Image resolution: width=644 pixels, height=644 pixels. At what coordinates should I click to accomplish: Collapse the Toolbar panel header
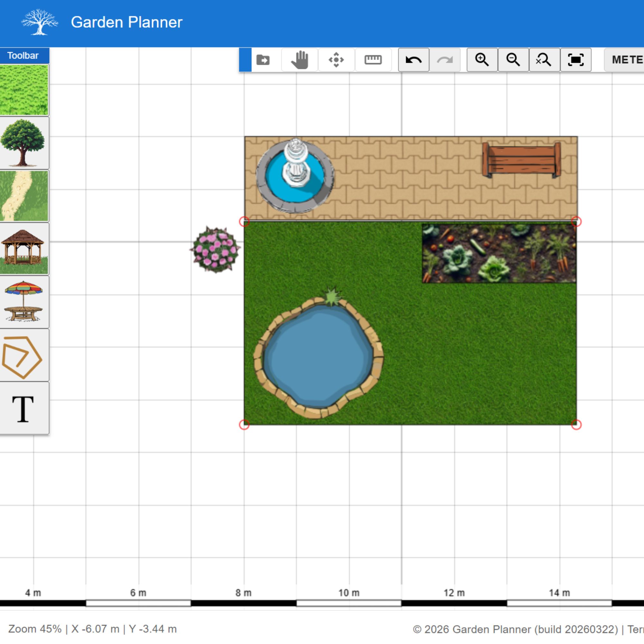(24, 56)
